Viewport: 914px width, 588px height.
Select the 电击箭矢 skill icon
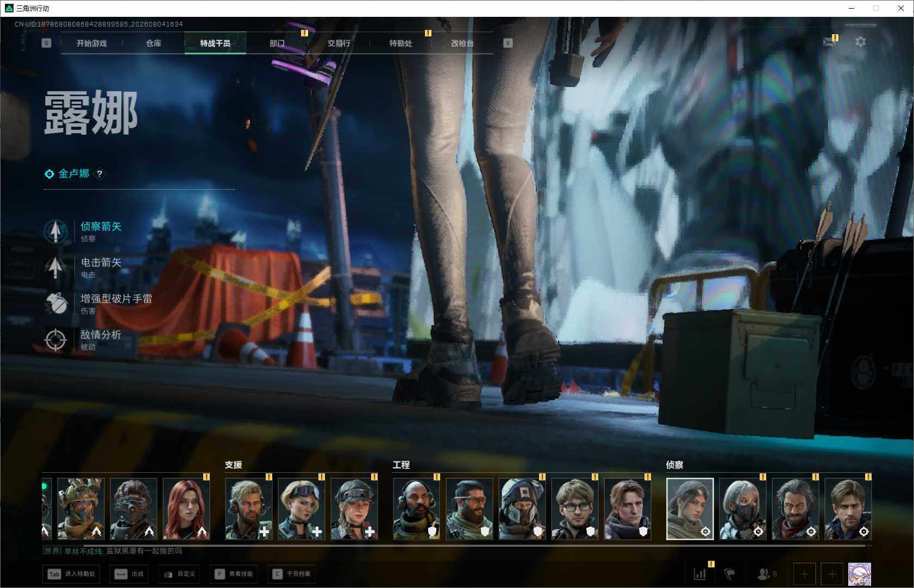point(55,267)
